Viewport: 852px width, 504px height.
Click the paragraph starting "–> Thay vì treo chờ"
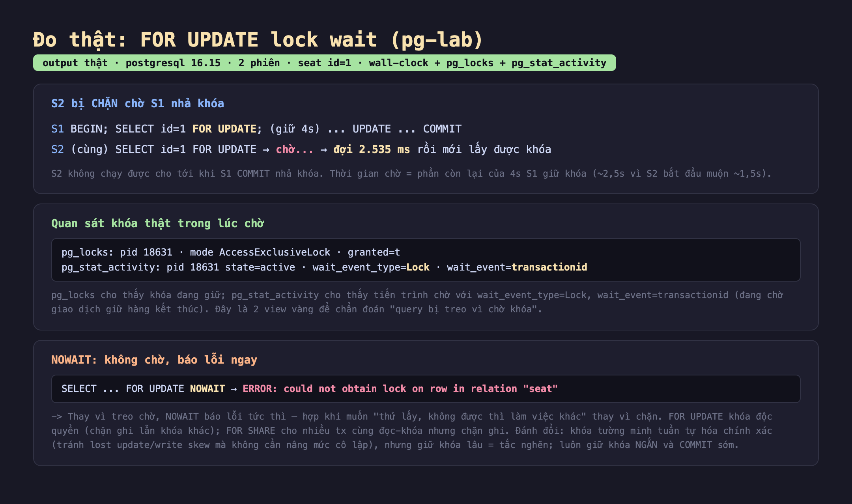[411, 431]
